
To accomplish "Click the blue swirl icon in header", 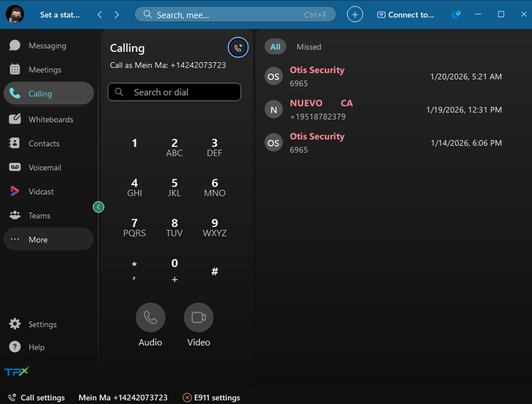I will (x=456, y=14).
